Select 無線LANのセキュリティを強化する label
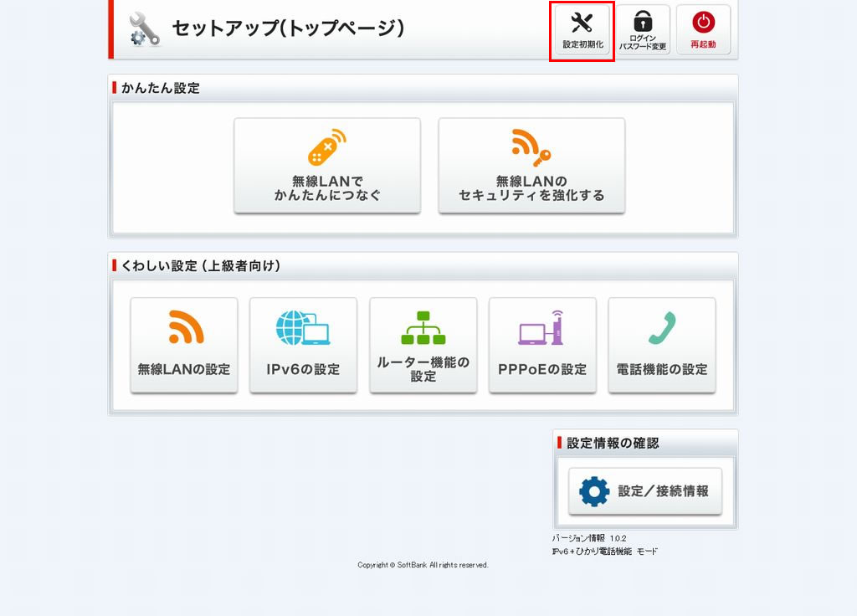This screenshot has width=857, height=616. [531, 188]
